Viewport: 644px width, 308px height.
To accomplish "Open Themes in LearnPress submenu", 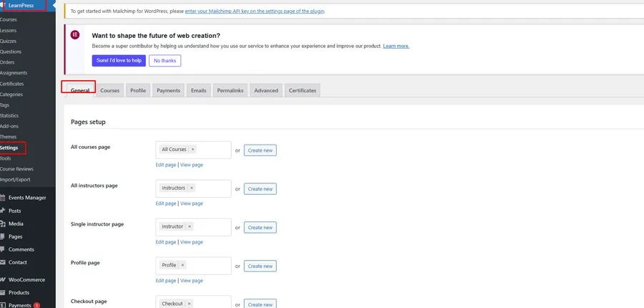I will (8, 137).
